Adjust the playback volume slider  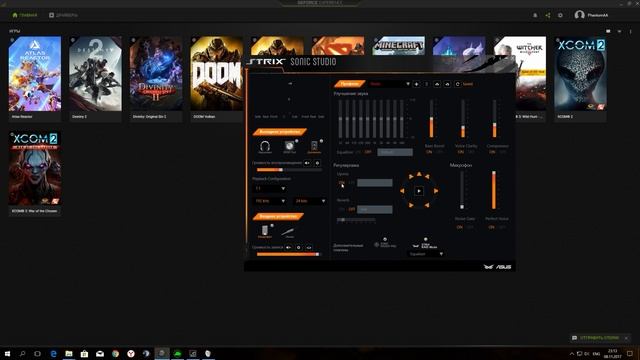click(x=289, y=169)
